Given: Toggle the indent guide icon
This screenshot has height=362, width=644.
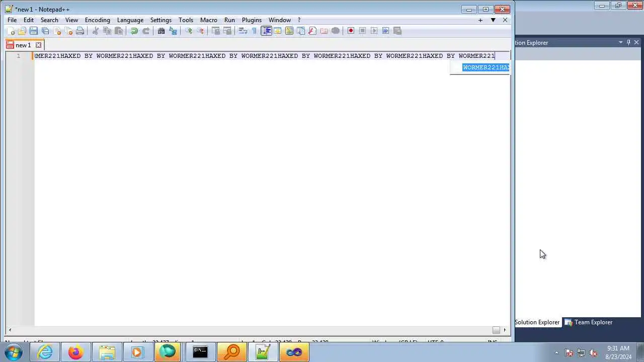Looking at the screenshot, I should pyautogui.click(x=266, y=31).
